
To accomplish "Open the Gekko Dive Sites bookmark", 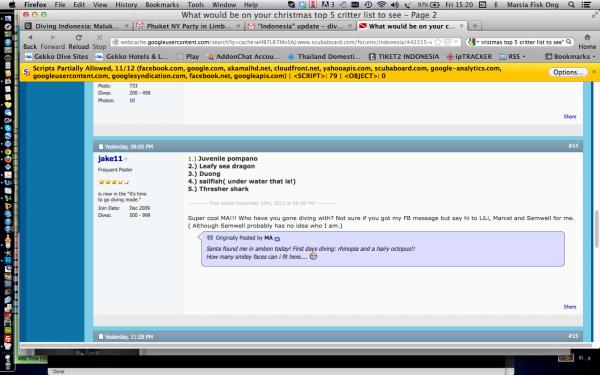I will click(56, 57).
